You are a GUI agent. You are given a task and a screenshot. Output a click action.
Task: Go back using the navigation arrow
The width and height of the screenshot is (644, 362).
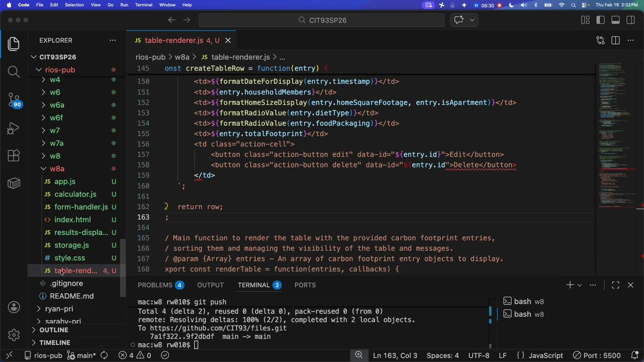172,20
